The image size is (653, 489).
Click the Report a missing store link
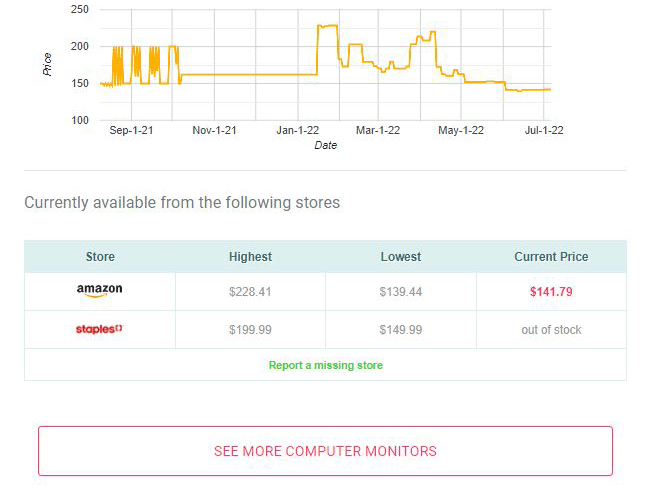click(x=325, y=365)
